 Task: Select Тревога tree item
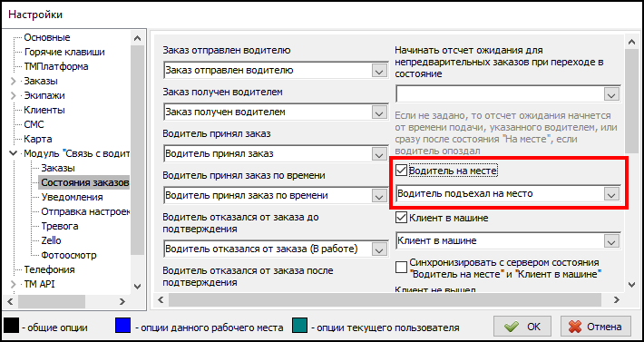tap(60, 226)
